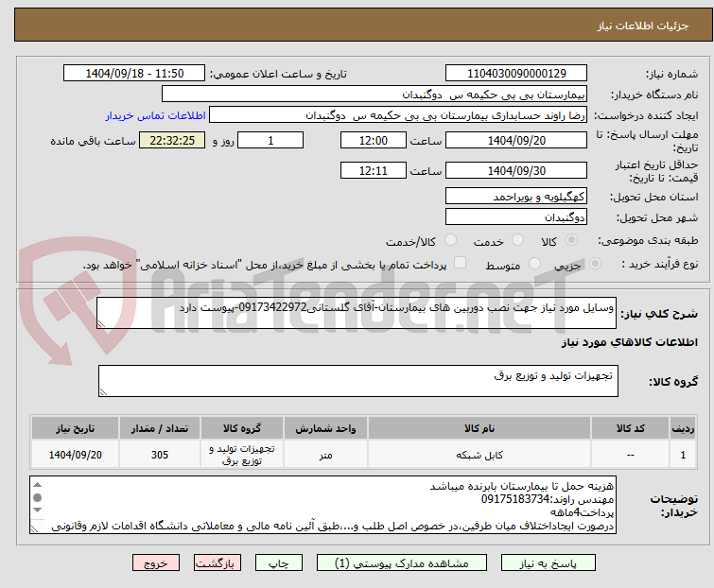Image resolution: width=714 pixels, height=588 pixels.
Task: Click the واحد شمارش column header
Action: point(325,428)
